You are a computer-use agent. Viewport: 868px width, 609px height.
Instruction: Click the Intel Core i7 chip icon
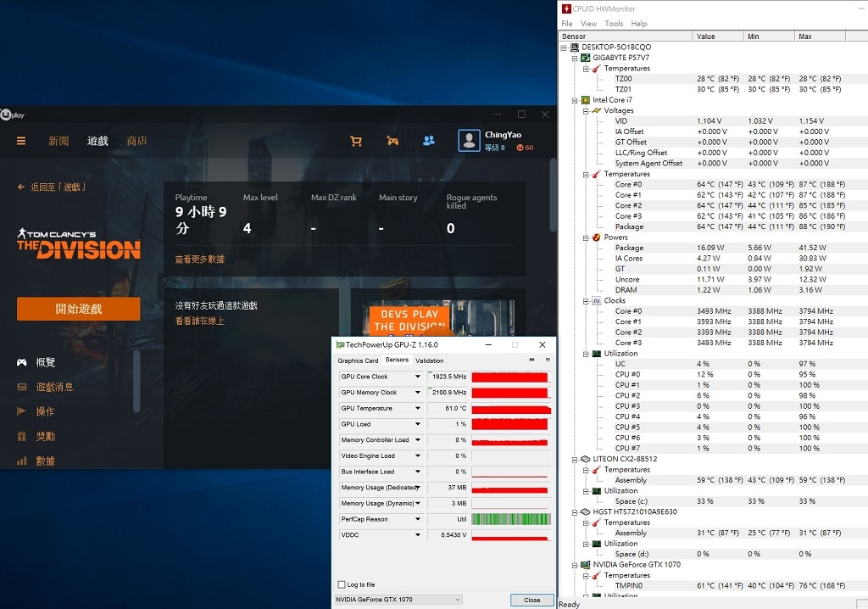tap(586, 100)
